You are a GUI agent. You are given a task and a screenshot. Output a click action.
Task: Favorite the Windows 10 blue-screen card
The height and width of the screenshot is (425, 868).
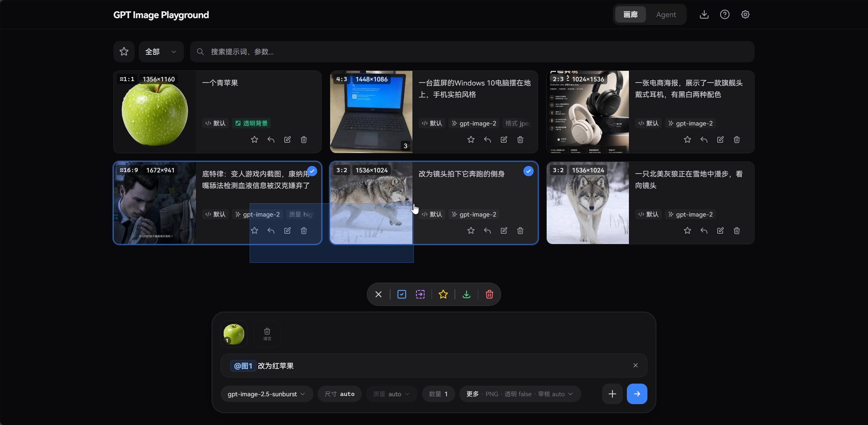[x=471, y=140]
